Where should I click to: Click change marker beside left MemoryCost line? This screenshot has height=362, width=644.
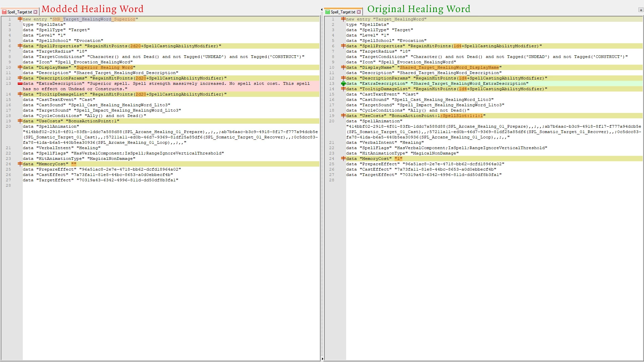pyautogui.click(x=20, y=164)
